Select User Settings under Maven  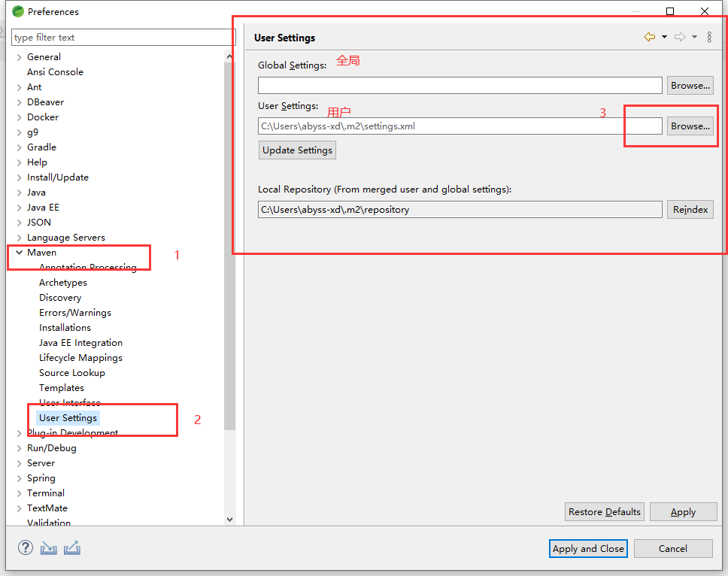coord(67,417)
